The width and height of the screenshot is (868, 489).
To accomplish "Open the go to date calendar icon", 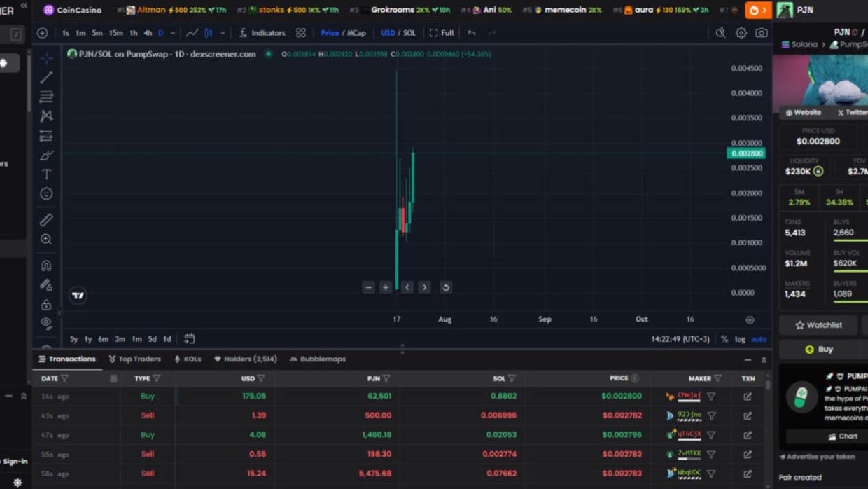I will coord(190,339).
